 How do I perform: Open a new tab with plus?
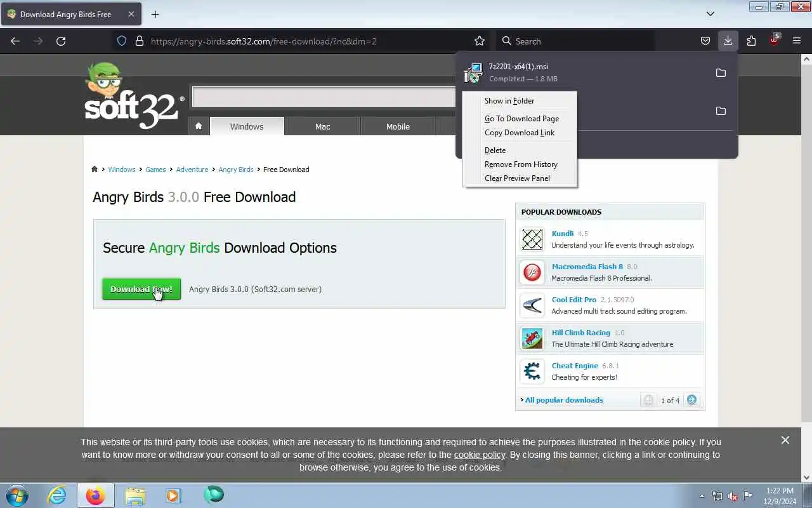pyautogui.click(x=155, y=14)
